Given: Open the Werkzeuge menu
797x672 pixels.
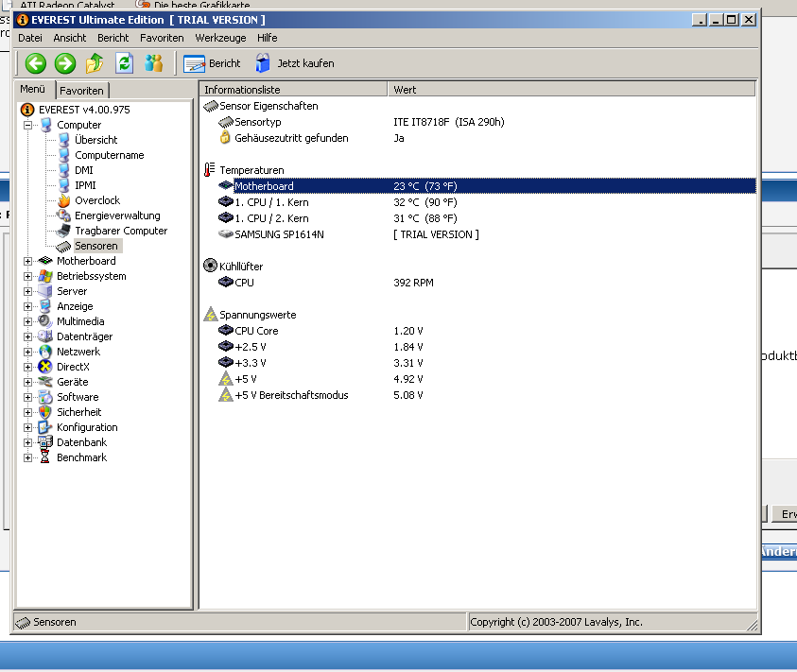Looking at the screenshot, I should 220,38.
